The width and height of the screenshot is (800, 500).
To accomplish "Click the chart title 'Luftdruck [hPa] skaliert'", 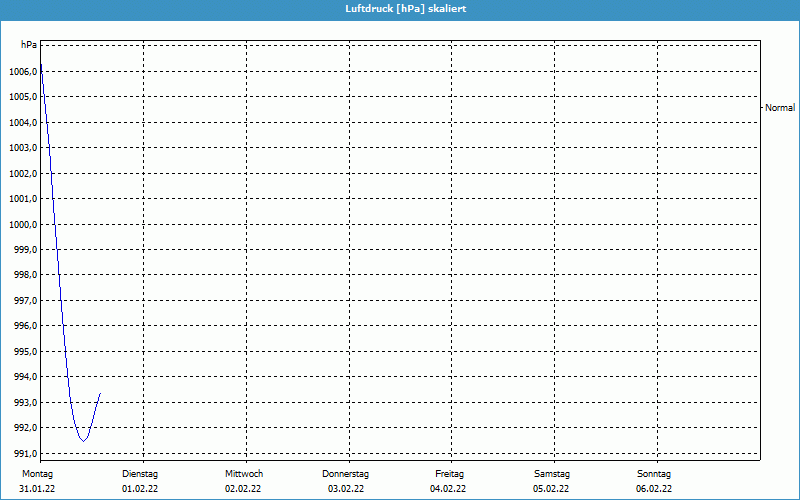I will tap(399, 8).
